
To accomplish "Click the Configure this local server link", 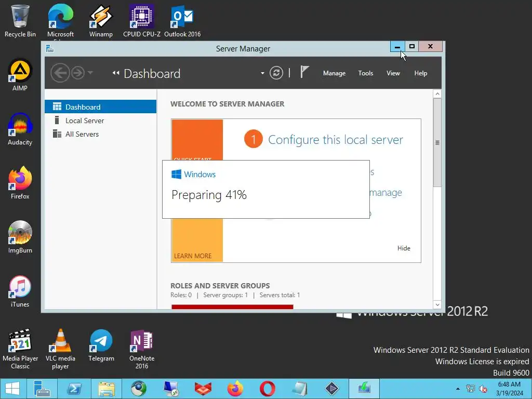I will (x=335, y=140).
